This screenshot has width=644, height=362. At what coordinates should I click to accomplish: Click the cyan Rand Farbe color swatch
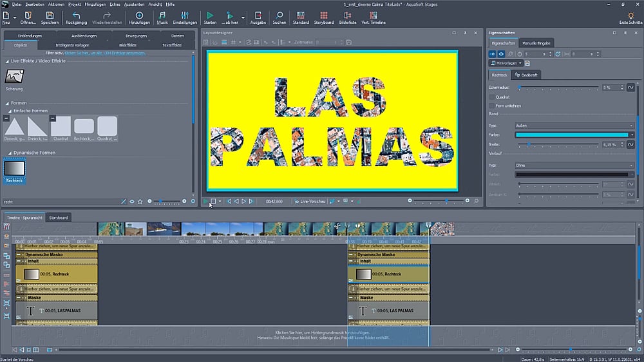571,135
